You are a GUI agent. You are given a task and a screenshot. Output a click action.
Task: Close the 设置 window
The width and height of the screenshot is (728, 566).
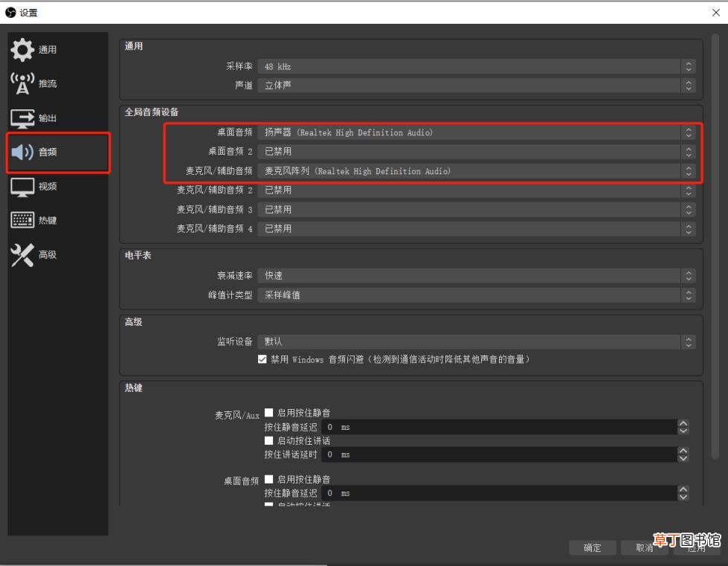click(x=716, y=13)
